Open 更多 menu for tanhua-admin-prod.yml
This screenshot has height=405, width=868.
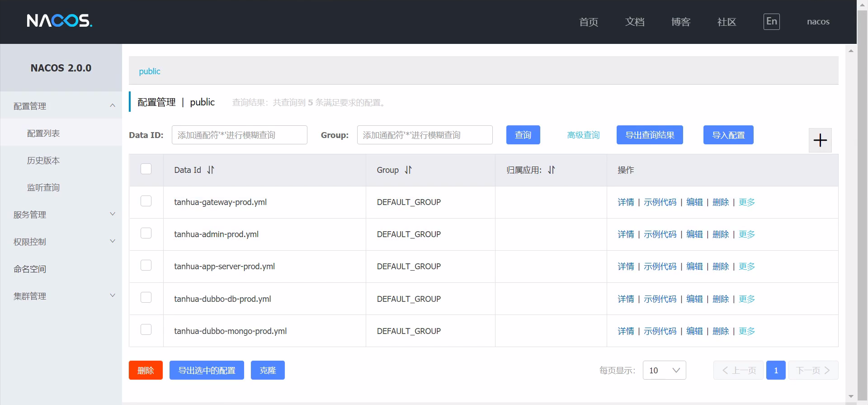pyautogui.click(x=747, y=234)
